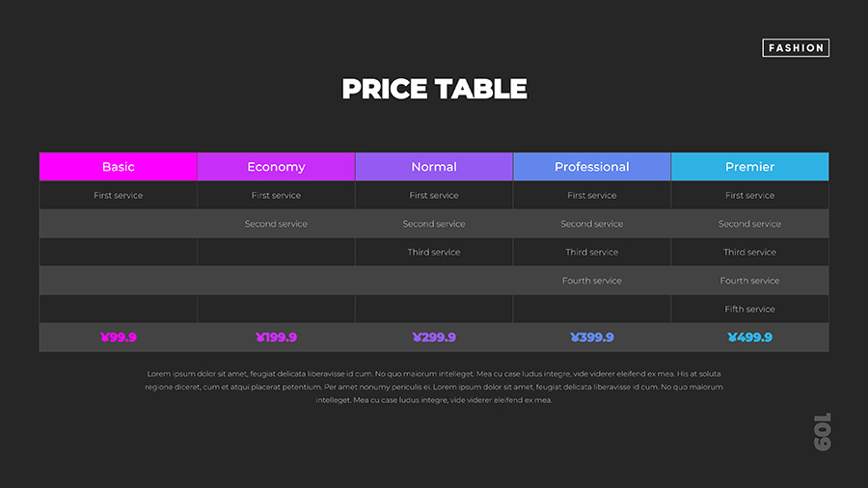The height and width of the screenshot is (488, 868).
Task: Click the slide number 109
Action: tap(822, 431)
